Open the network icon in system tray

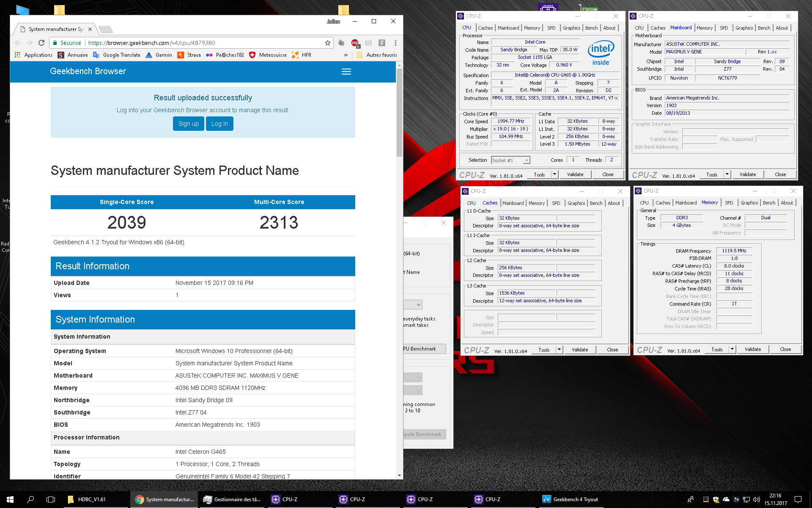pyautogui.click(x=746, y=500)
